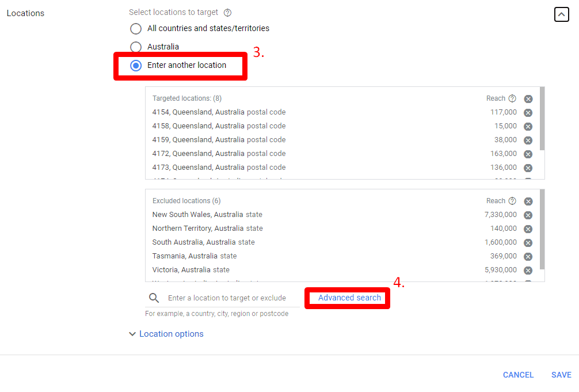
Task: Remove Tasmania from excluded locations
Action: pos(528,256)
